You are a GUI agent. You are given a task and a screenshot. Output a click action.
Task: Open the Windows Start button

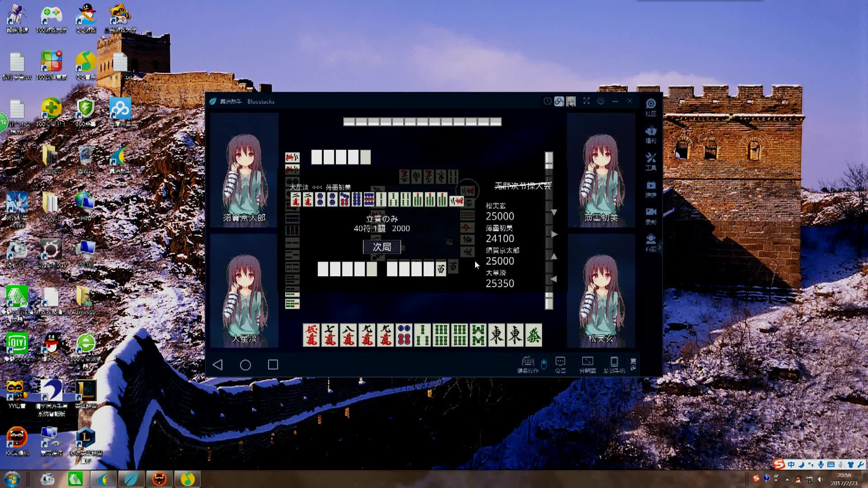(12, 479)
